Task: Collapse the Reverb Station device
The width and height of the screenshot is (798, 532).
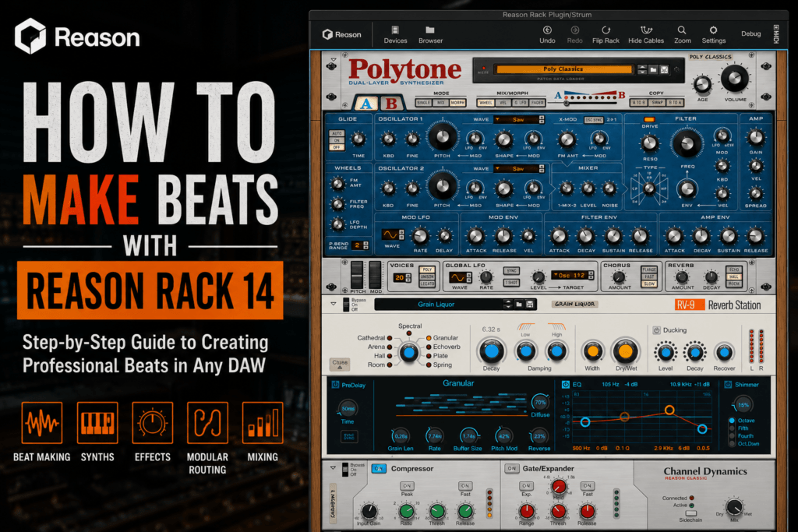Action: coord(334,304)
